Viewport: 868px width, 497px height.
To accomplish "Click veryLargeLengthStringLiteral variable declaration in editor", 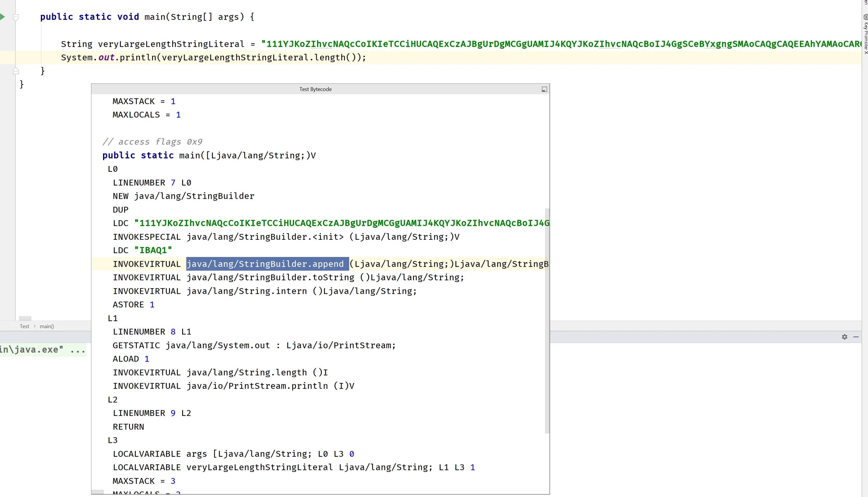I will 171,44.
